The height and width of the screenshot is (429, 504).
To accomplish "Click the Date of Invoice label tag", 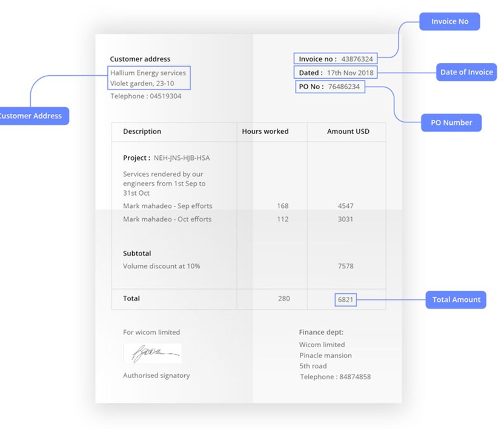I will pos(466,72).
